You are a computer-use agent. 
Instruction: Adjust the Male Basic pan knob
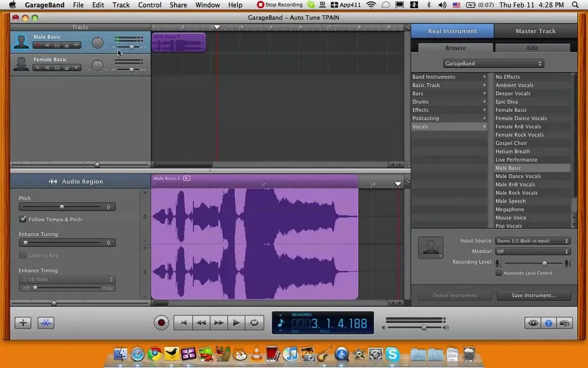97,43
